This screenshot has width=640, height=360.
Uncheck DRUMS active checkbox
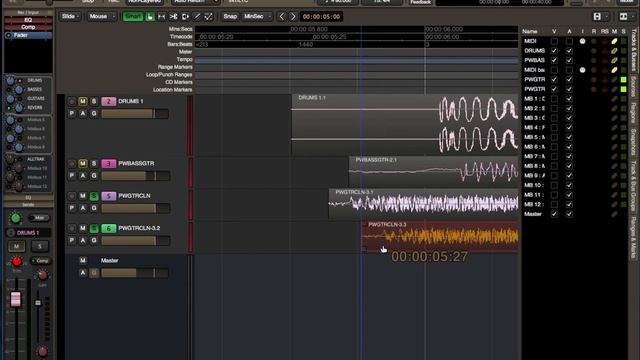(569, 51)
